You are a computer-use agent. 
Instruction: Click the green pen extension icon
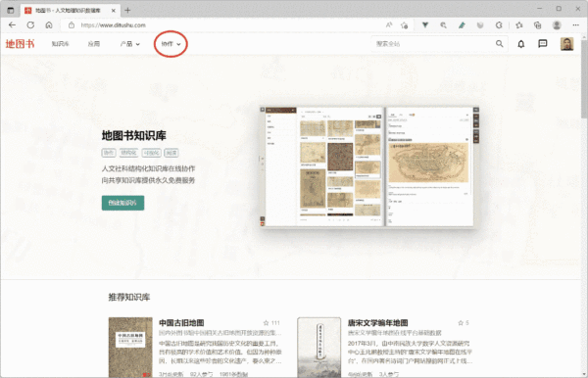(462, 25)
